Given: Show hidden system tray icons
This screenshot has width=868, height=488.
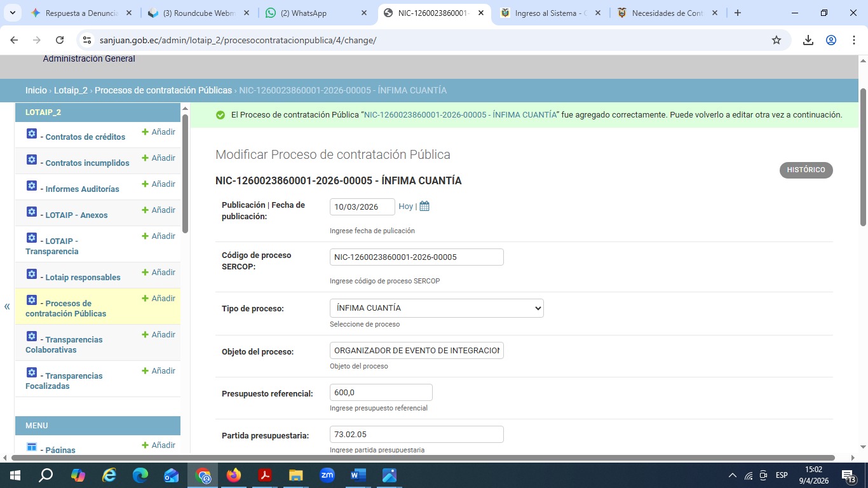Looking at the screenshot, I should [x=732, y=475].
